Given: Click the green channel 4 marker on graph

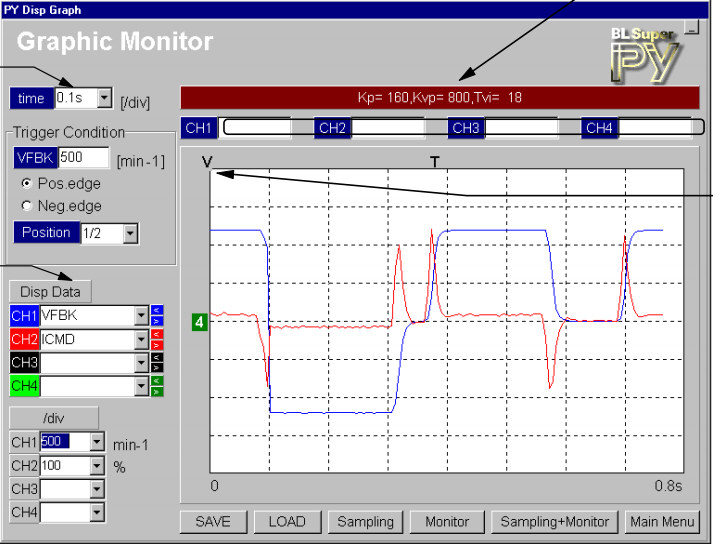Looking at the screenshot, I should pos(199,322).
